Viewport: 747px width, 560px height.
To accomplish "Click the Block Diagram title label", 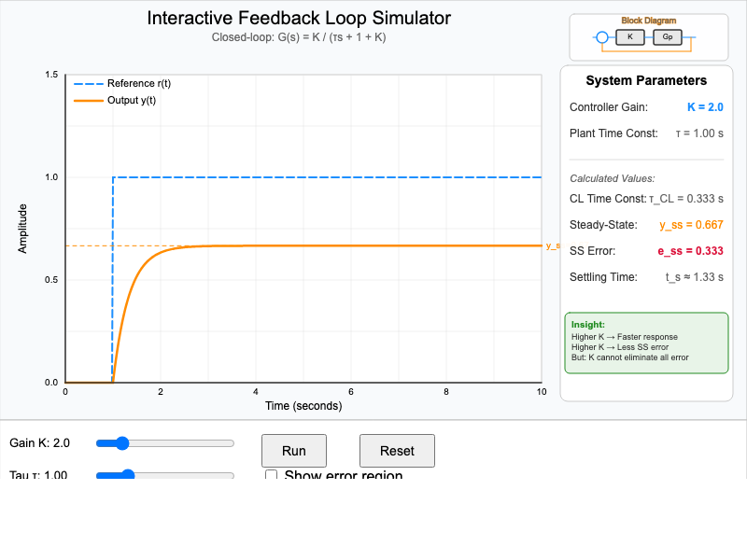I will [x=649, y=21].
